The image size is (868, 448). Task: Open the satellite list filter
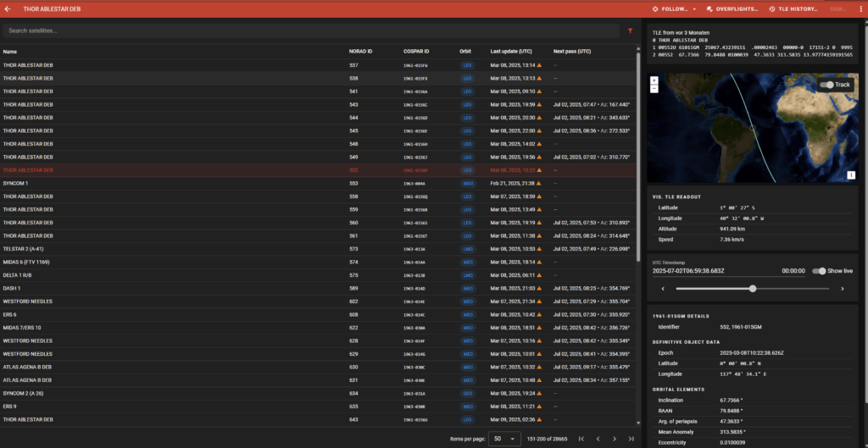pos(630,30)
